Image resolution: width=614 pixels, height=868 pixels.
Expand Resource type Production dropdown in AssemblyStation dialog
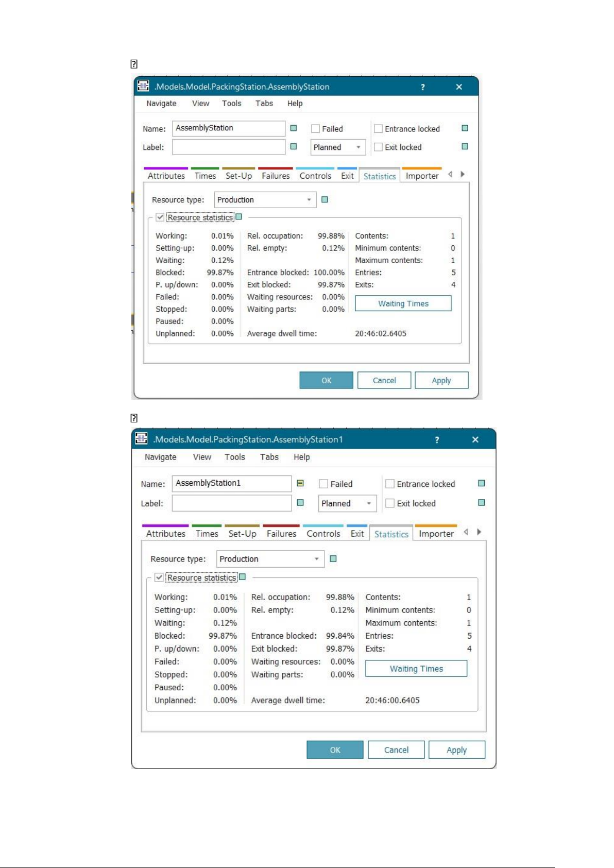click(265, 200)
